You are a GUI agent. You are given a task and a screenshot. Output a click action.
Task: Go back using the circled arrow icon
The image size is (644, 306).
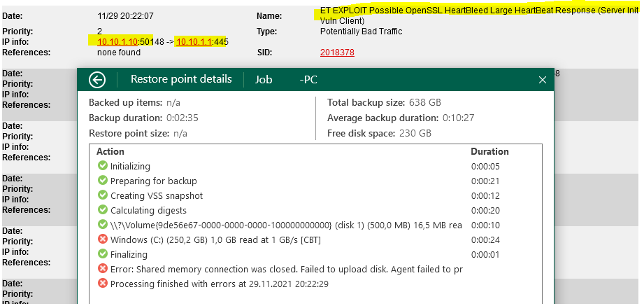click(x=97, y=80)
